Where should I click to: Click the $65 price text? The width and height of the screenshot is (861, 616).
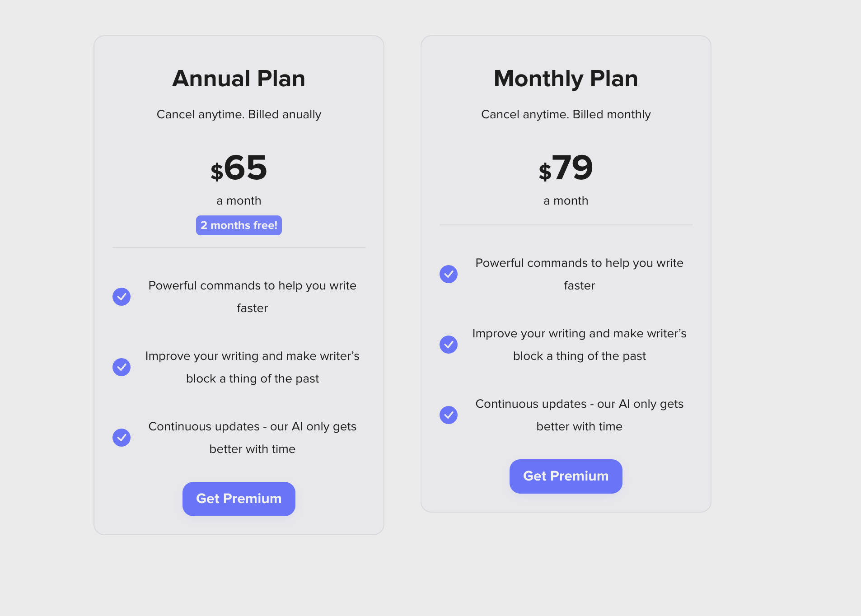click(239, 168)
